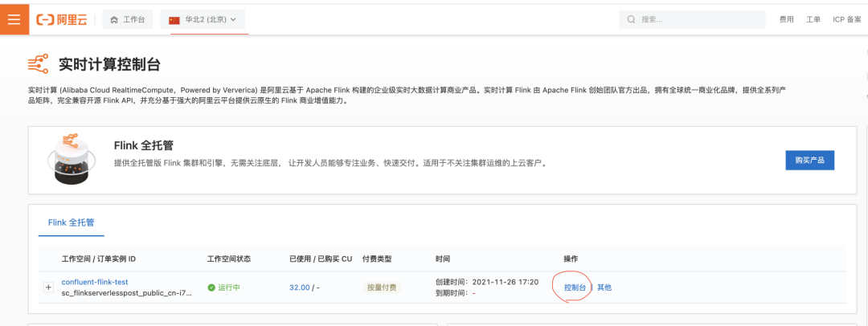Expand the confluent-flink-test row
Screen dimensions: 868x326
click(x=48, y=287)
